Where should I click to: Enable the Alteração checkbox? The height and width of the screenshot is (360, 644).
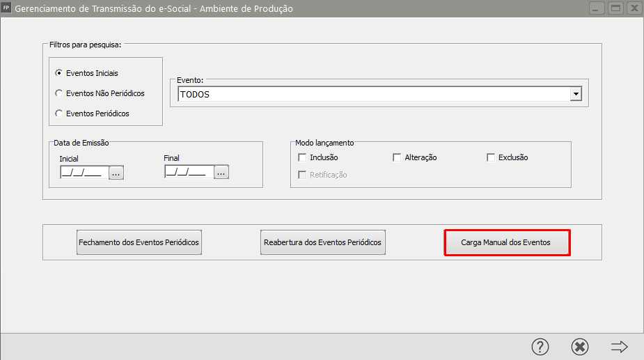click(397, 157)
